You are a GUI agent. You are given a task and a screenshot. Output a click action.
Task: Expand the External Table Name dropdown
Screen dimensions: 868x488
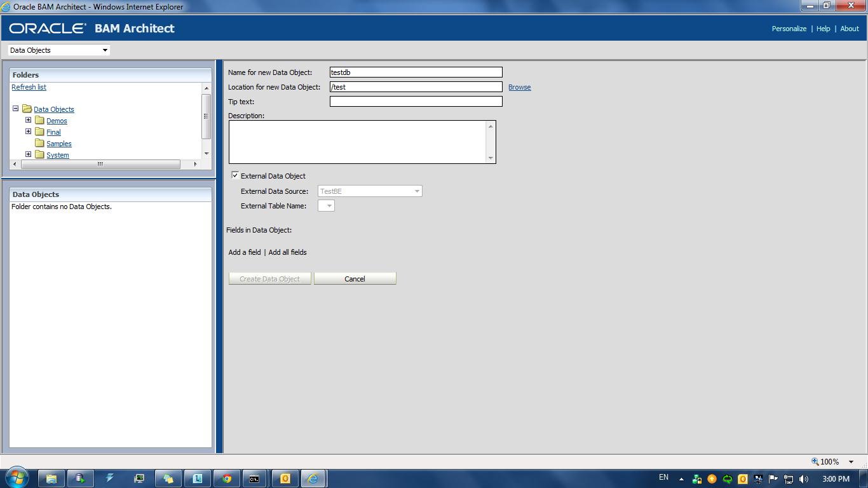(x=330, y=205)
